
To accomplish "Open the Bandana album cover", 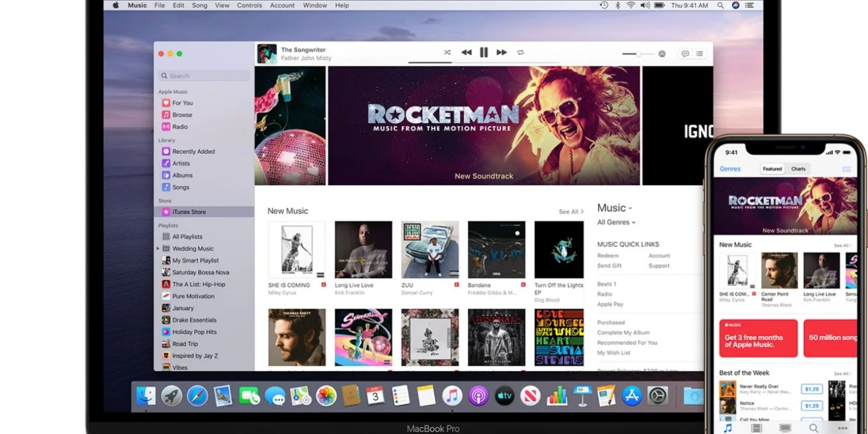I will click(497, 250).
